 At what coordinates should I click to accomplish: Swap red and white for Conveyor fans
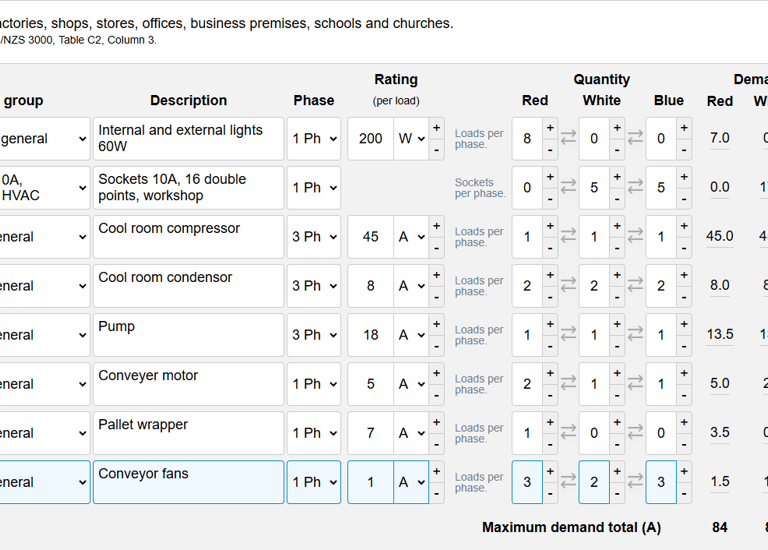point(569,482)
